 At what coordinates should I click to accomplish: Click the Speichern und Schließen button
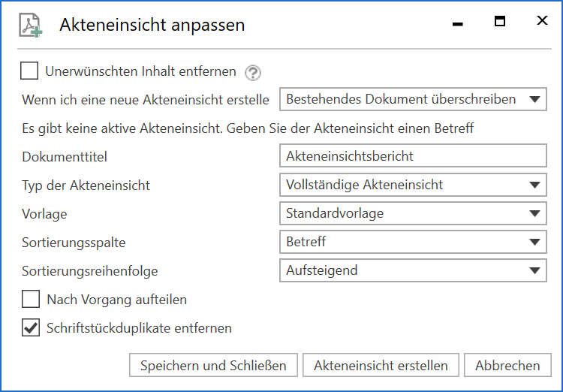[x=213, y=366]
